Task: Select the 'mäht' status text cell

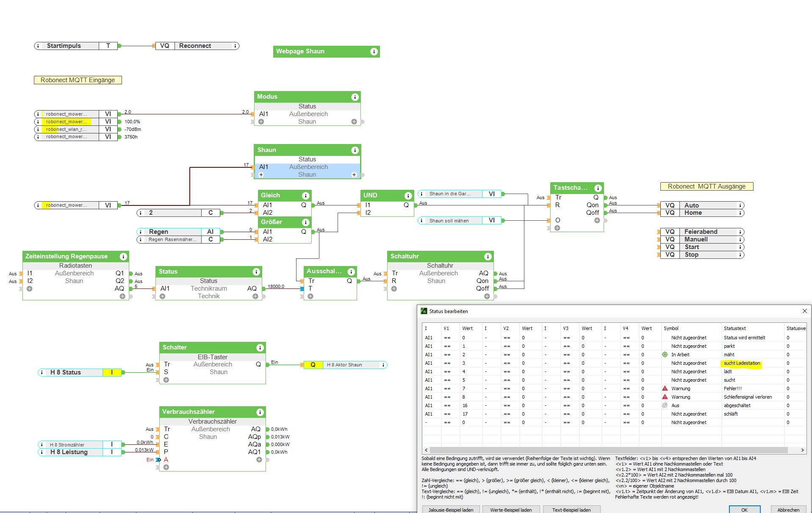Action: tap(753, 355)
